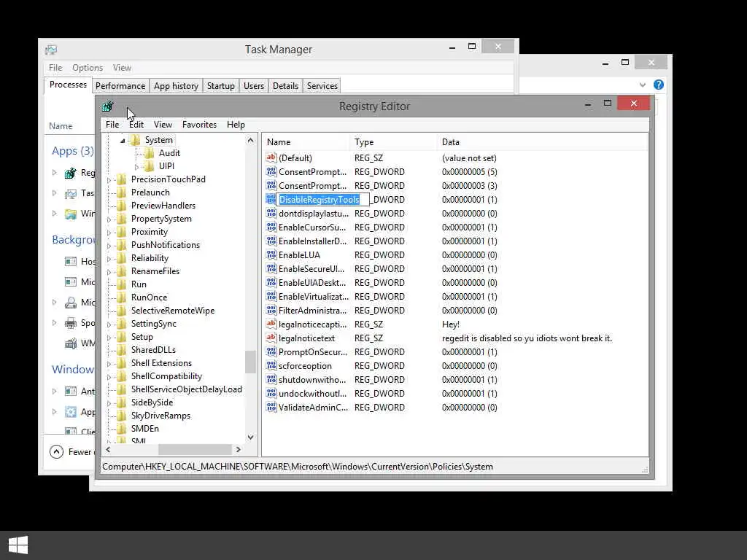Select the EnableVirtualizat... value name
747x560 pixels.
coord(314,296)
